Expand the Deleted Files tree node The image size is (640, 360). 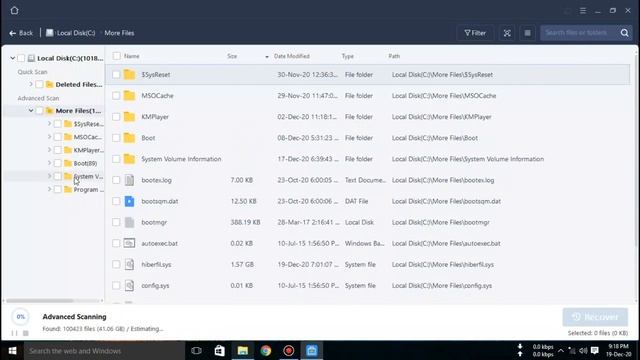tap(31, 84)
